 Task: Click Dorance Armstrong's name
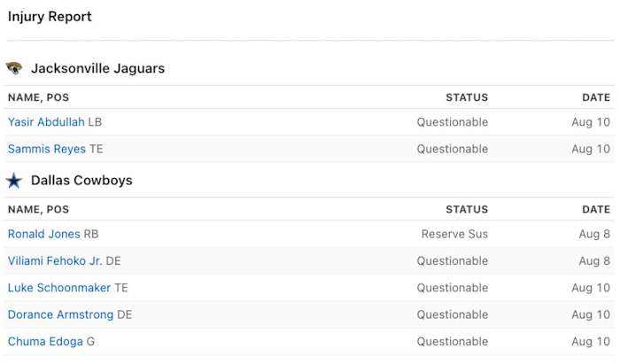pos(60,314)
